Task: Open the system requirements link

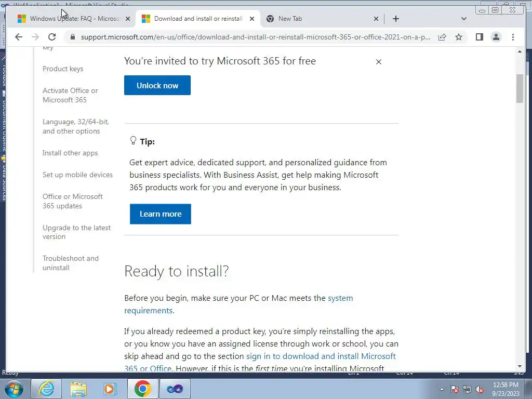Action: (238, 304)
